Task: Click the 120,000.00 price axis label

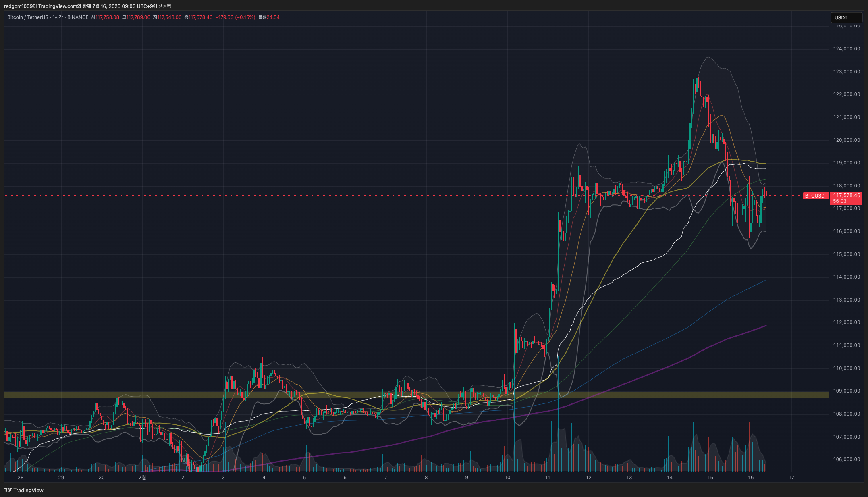Action: [x=847, y=140]
